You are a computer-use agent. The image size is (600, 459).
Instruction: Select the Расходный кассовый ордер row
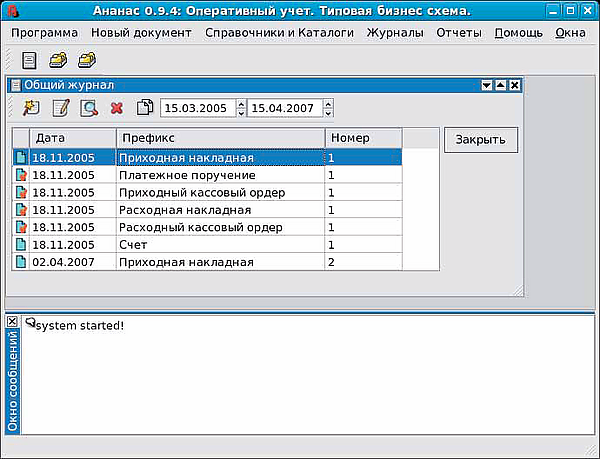coord(207,227)
